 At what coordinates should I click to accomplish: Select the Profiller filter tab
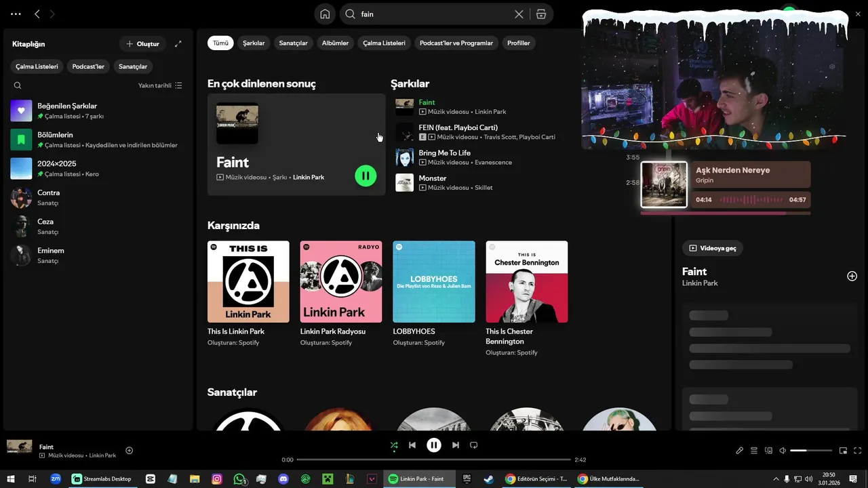[x=519, y=43]
